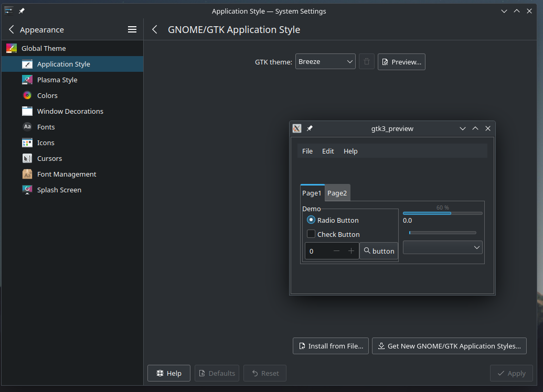Select the Radio Button option
543x392 pixels.
311,220
